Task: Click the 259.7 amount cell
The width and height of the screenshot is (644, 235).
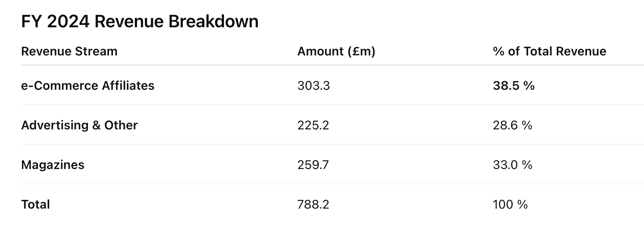Action: coord(313,165)
